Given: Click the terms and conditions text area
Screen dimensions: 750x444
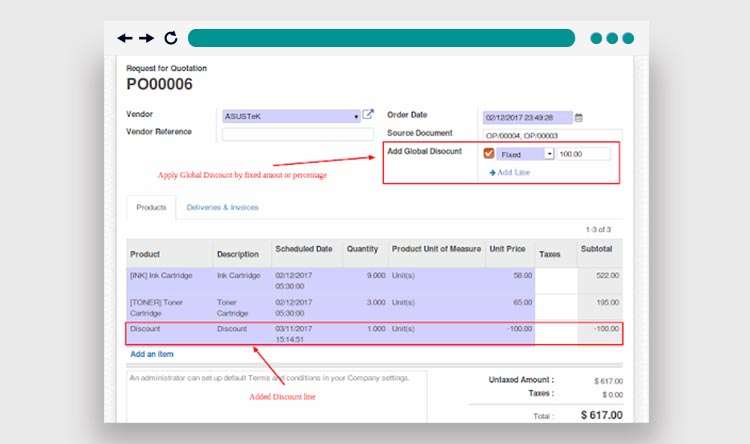Looking at the screenshot, I should click(277, 397).
